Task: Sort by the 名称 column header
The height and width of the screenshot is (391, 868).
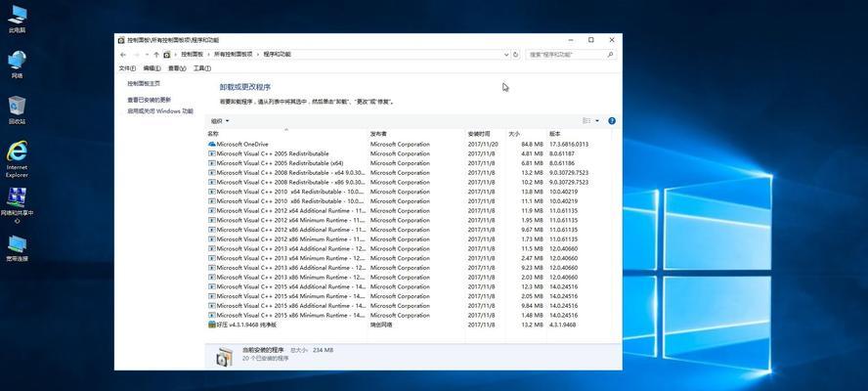Action: coord(286,134)
